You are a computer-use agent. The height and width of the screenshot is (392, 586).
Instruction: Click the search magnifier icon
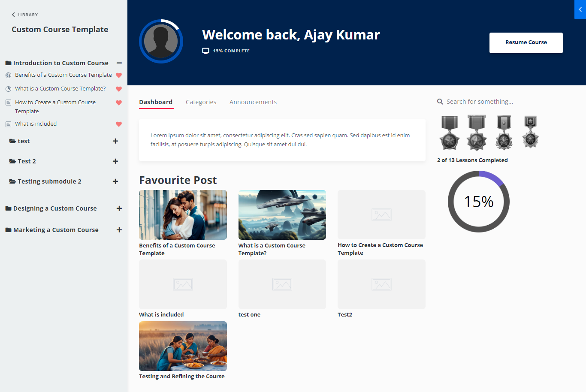(440, 101)
